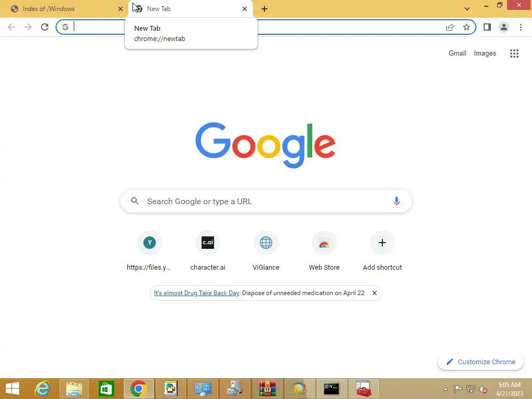
Task: Open the https://files.y... shortcut
Action: 149,251
